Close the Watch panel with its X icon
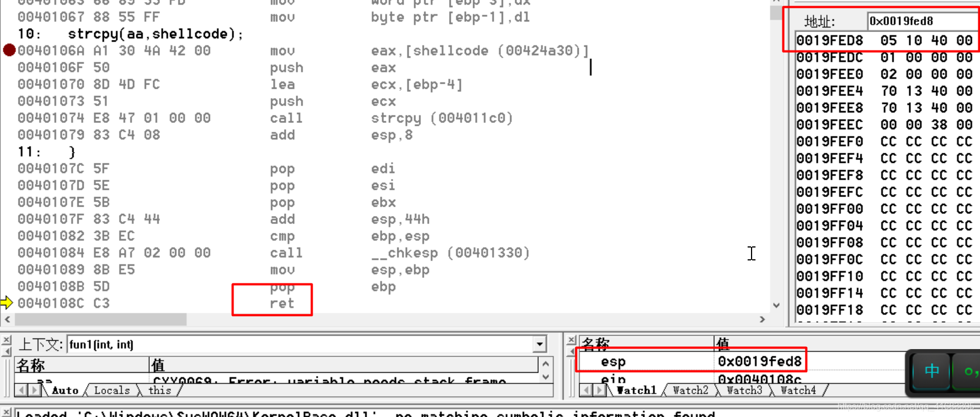Viewport: 980px width, 417px height. coord(571,340)
